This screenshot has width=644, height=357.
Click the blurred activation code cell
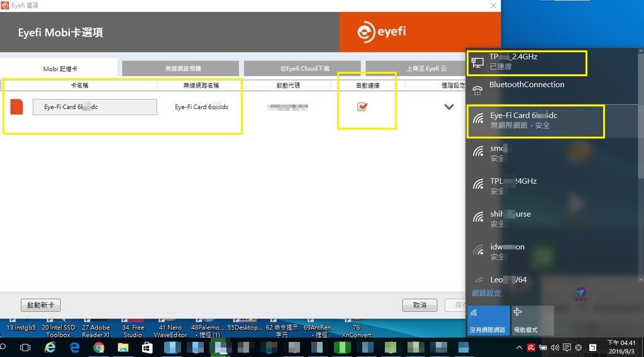[x=287, y=107]
